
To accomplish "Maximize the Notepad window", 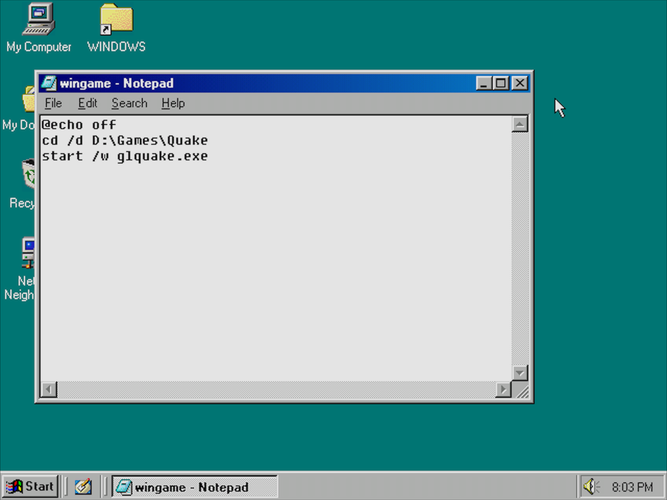I will click(502, 84).
